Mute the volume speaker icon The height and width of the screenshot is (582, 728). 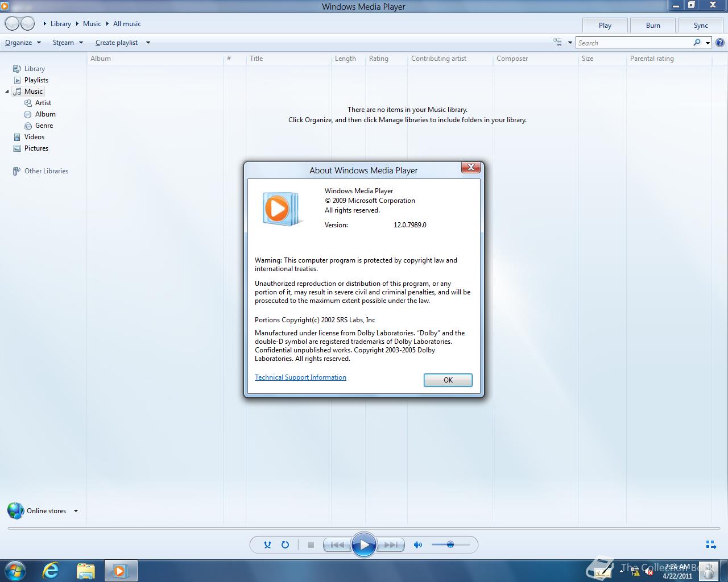pos(418,544)
